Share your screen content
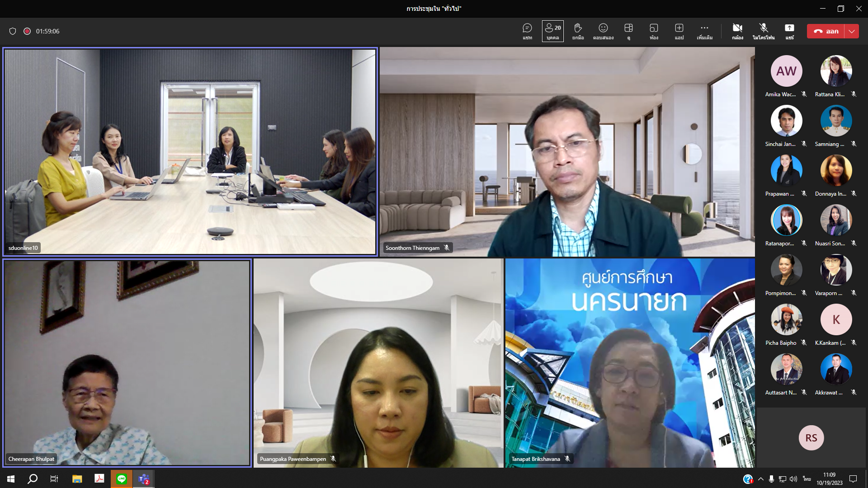868x488 pixels. click(789, 31)
